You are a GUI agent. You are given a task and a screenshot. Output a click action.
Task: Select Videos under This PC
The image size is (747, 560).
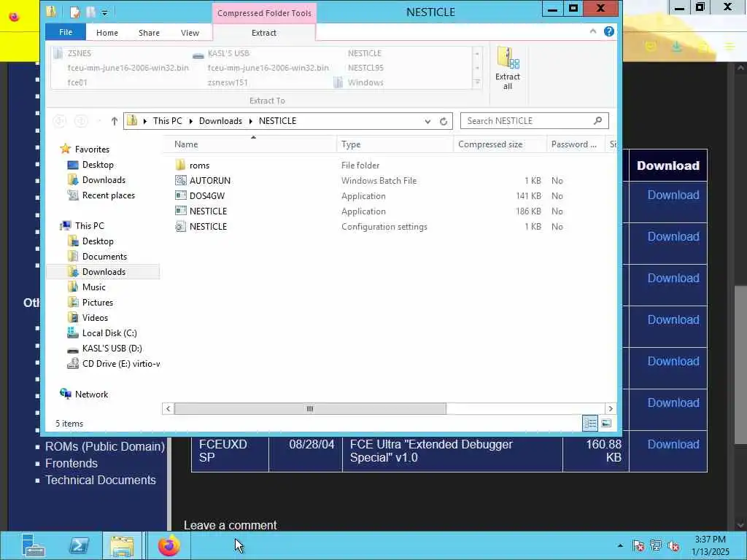click(95, 318)
